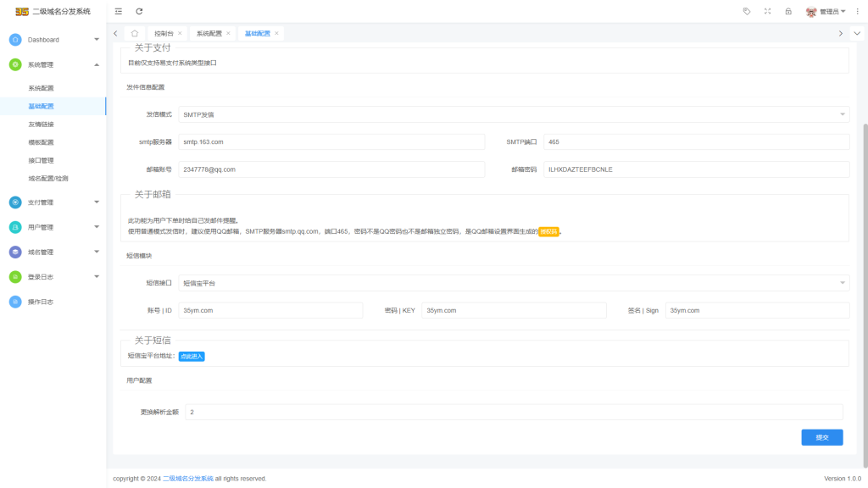This screenshot has width=868, height=488.
Task: Click the 点此进入 link button
Action: click(x=192, y=356)
